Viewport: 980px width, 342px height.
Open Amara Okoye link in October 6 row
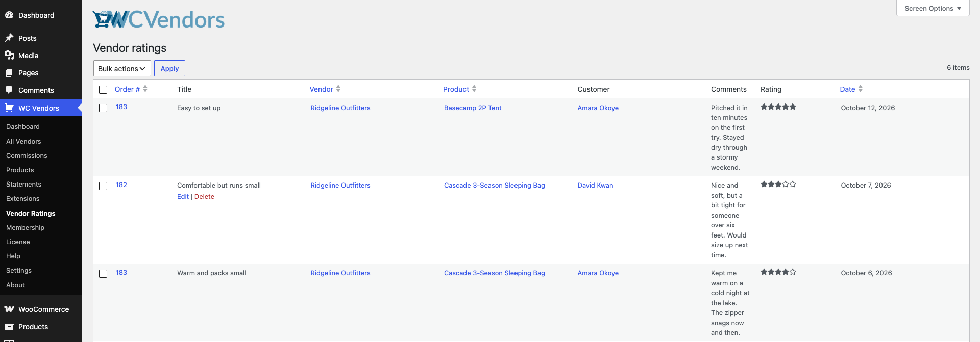tap(598, 273)
